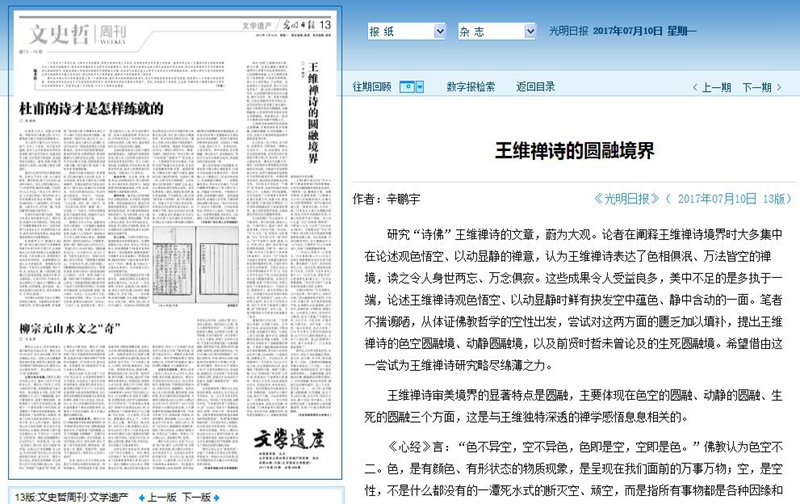Open the 杂志 magazine dropdown
Screen dimensions: 800x504
pyautogui.click(x=497, y=32)
